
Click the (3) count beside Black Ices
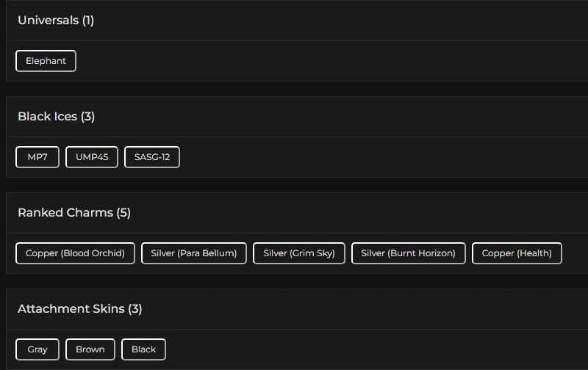pyautogui.click(x=88, y=117)
